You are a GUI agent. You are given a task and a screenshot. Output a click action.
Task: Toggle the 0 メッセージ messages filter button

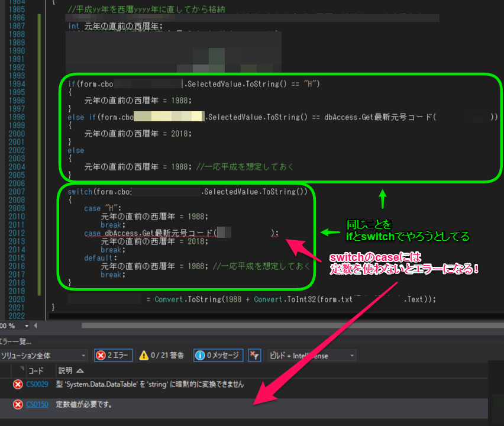pos(218,356)
